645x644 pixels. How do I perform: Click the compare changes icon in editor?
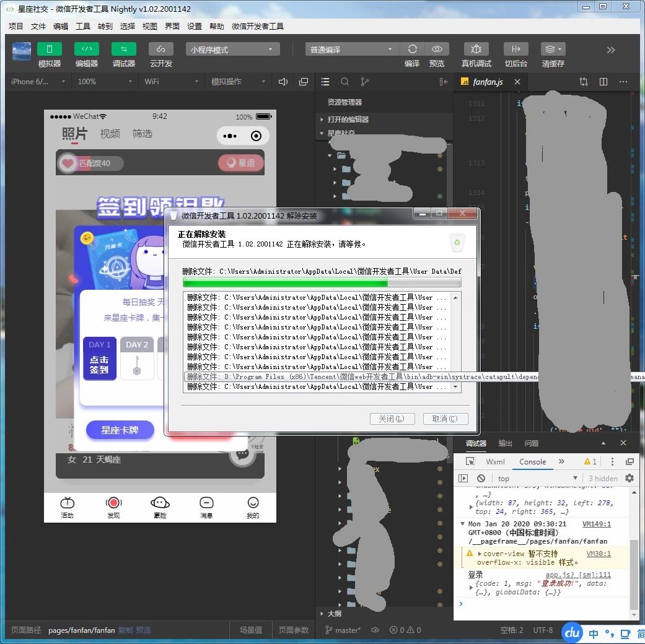coord(583,81)
